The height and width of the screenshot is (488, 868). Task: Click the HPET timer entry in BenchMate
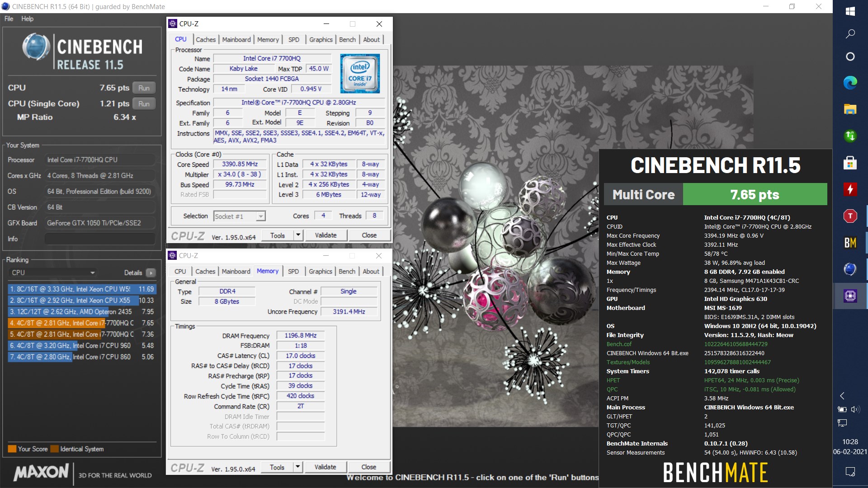click(613, 380)
